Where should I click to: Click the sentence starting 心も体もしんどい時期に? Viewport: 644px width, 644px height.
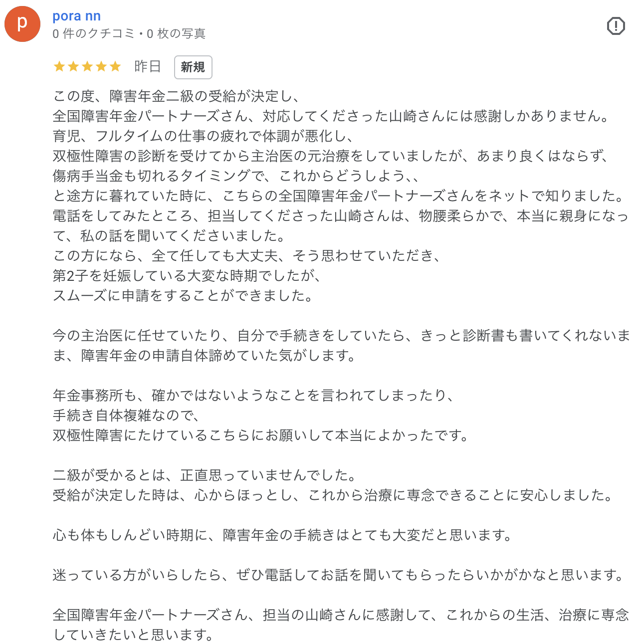tap(283, 535)
